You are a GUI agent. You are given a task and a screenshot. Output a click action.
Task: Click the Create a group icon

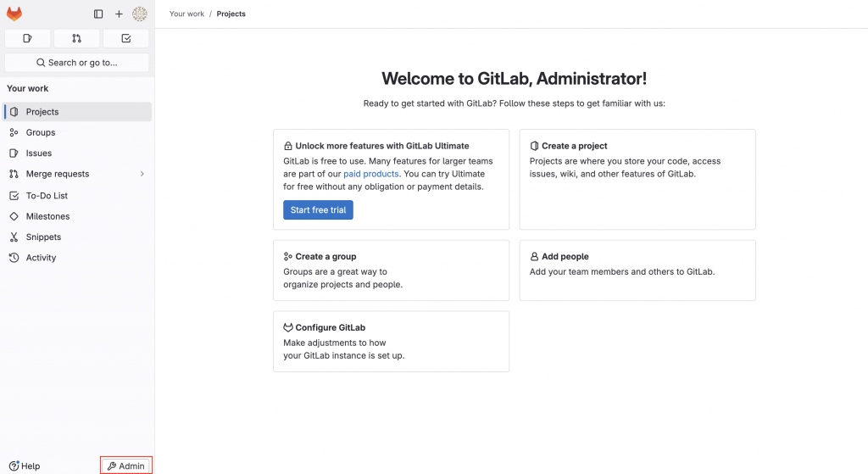point(288,256)
